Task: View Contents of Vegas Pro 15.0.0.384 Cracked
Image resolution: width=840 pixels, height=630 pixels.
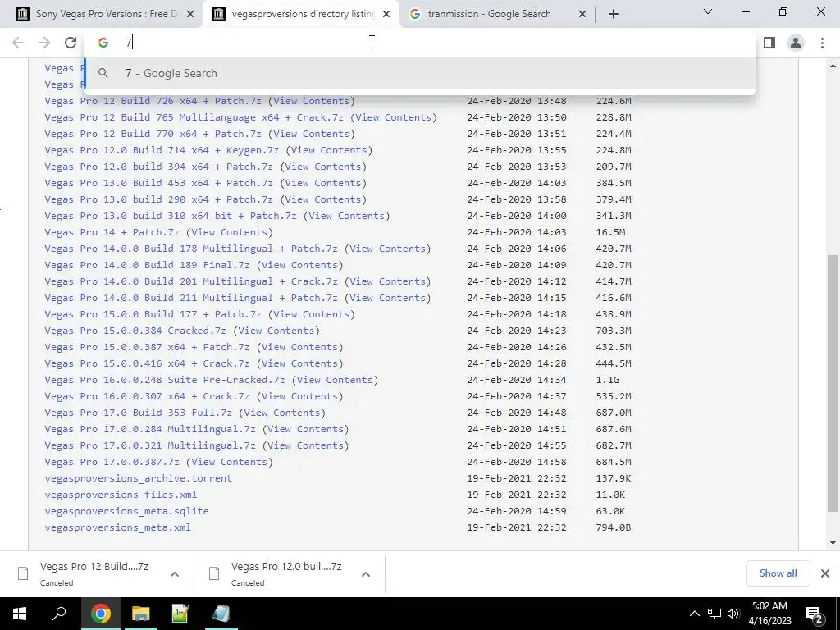Action: tap(276, 331)
